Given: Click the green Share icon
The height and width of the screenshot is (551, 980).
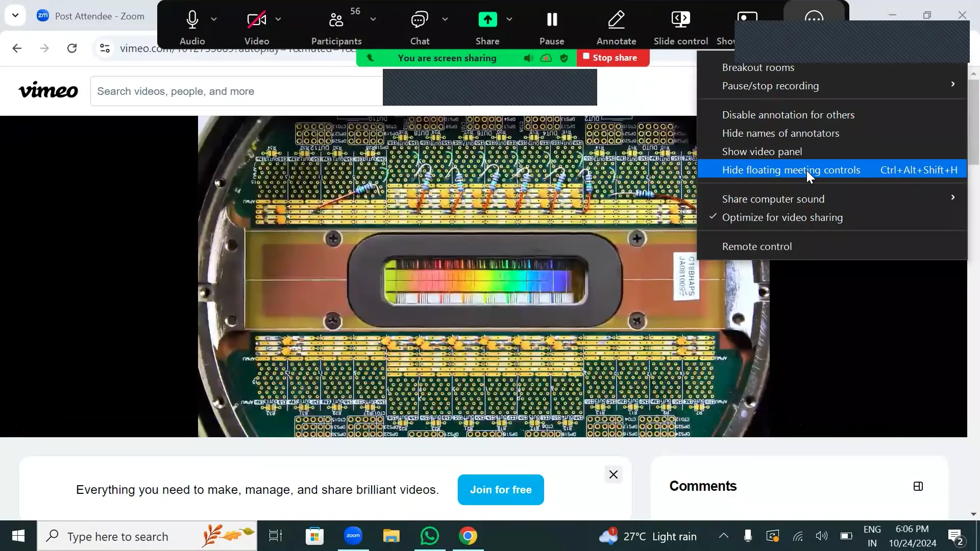Looking at the screenshot, I should tap(487, 20).
